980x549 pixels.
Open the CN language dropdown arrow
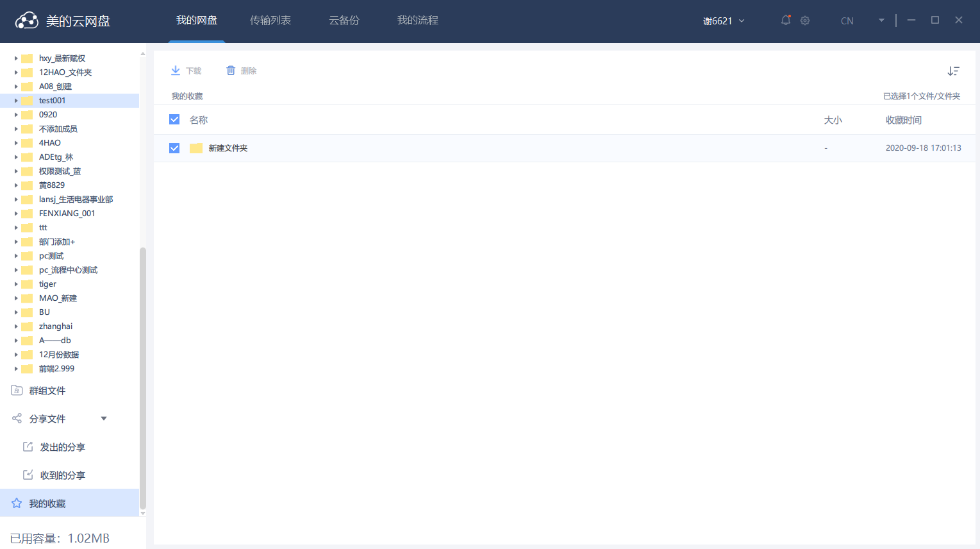point(881,21)
